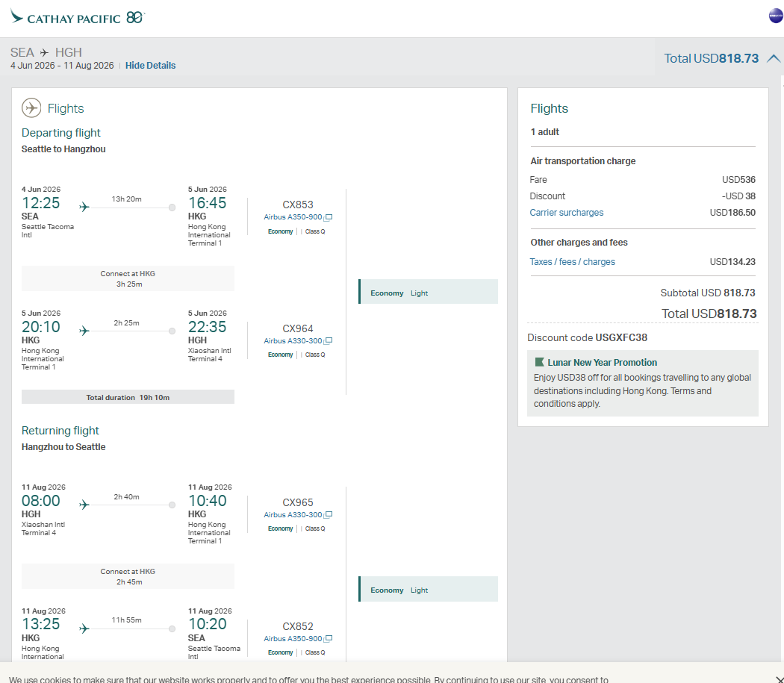Click the Flights section airplane icon

(x=31, y=108)
